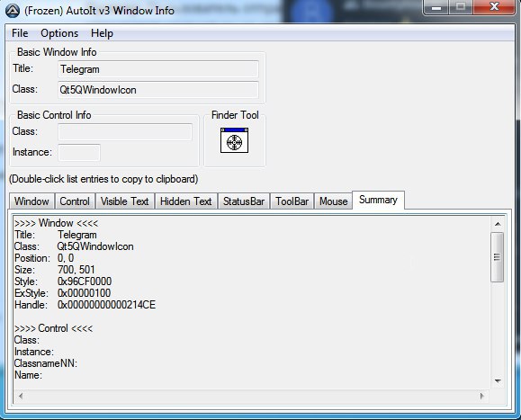
Task: Click the empty control Class field
Action: pyautogui.click(x=125, y=132)
